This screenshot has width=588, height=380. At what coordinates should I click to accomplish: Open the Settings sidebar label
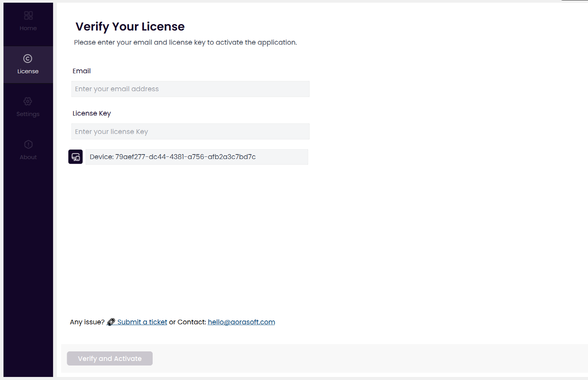click(28, 114)
